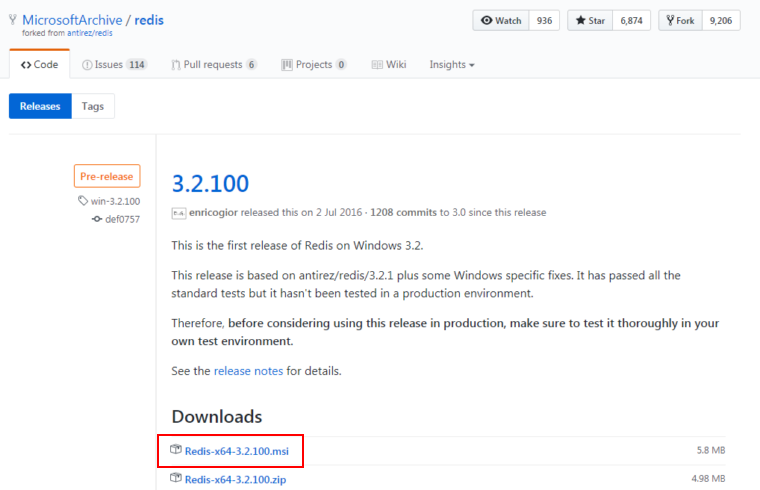760x490 pixels.
Task: Click the eye icon in the Watch button
Action: coord(487,20)
